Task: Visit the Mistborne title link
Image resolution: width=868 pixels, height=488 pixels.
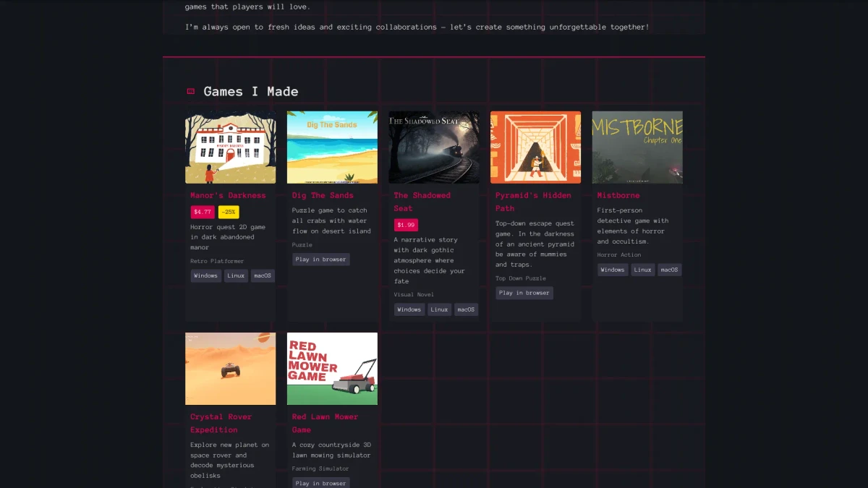Action: click(x=618, y=195)
